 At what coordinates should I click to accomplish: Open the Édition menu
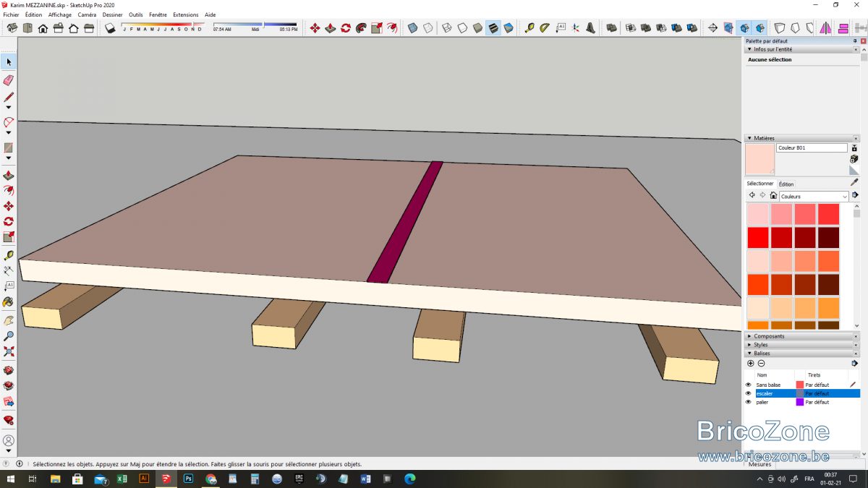[33, 14]
